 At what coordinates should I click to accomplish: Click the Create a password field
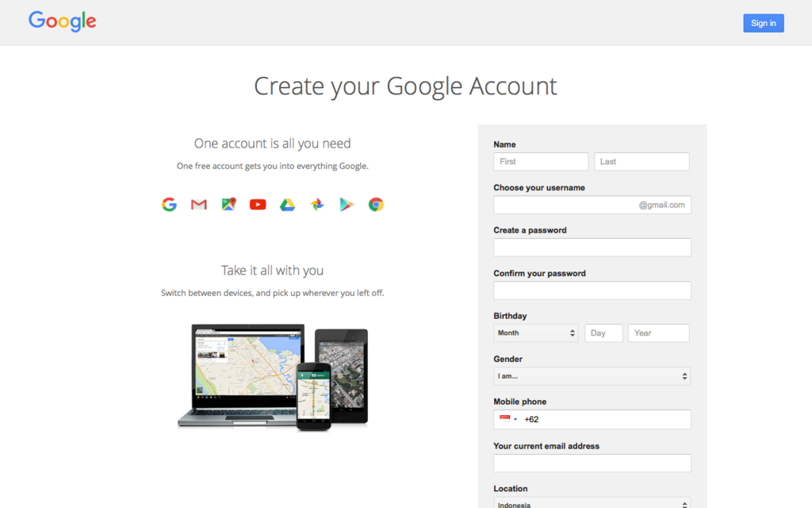[592, 248]
